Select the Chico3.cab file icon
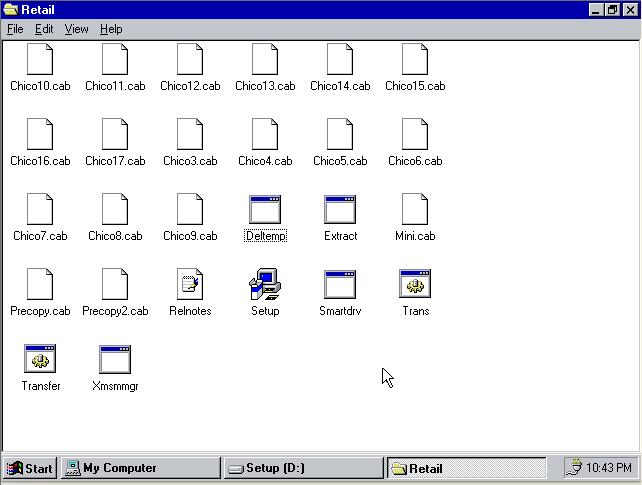This screenshot has width=642, height=485. tap(190, 134)
